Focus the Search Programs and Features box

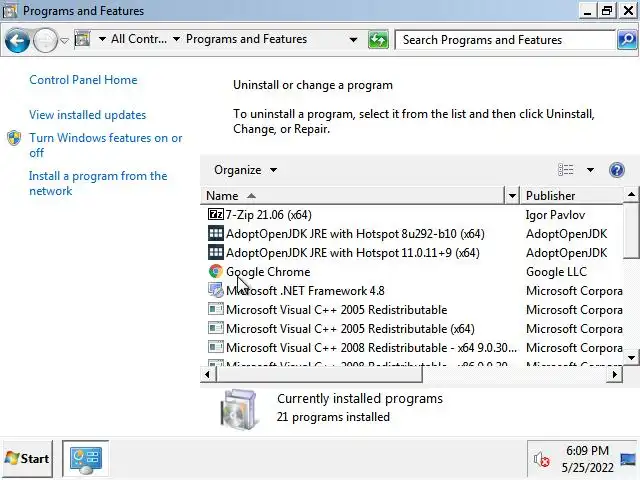[x=505, y=40]
